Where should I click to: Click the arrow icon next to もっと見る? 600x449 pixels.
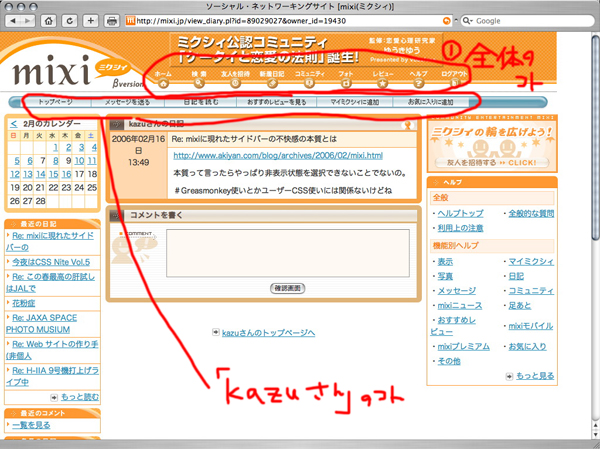click(509, 376)
